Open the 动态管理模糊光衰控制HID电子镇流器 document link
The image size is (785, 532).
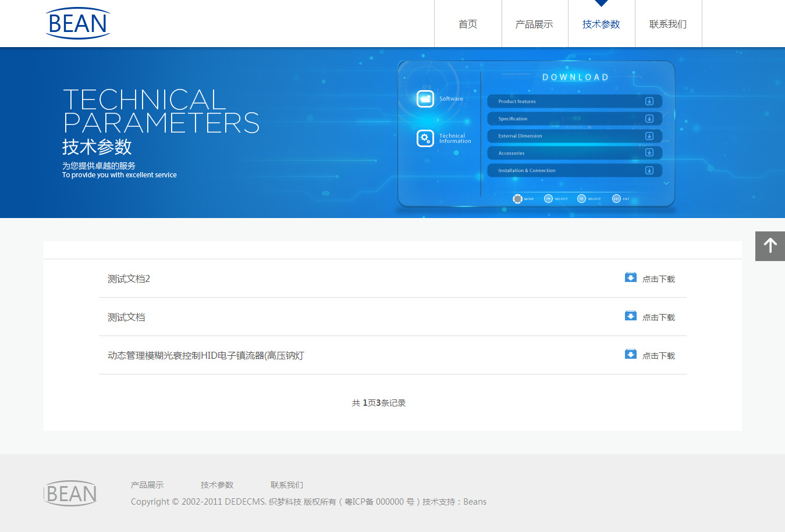pyautogui.click(x=205, y=356)
